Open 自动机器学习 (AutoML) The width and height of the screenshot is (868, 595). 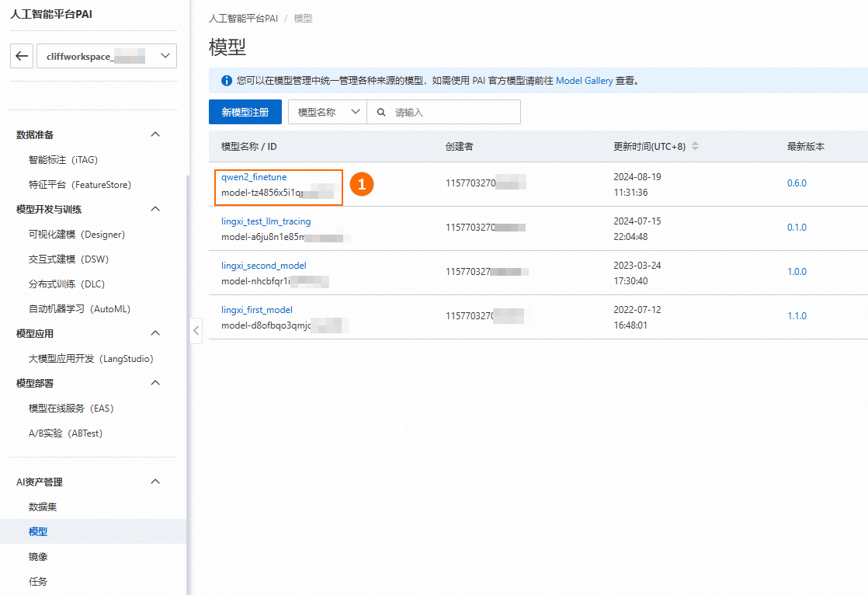click(80, 309)
